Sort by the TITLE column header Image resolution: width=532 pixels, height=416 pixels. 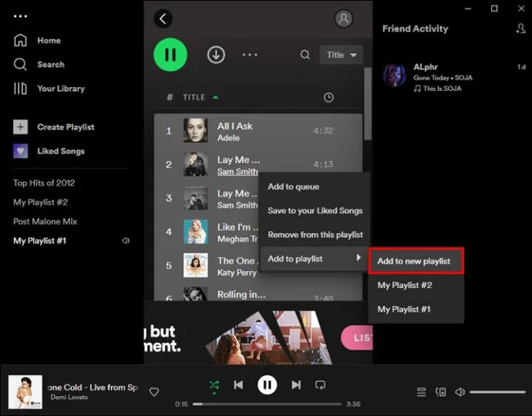pyautogui.click(x=194, y=97)
